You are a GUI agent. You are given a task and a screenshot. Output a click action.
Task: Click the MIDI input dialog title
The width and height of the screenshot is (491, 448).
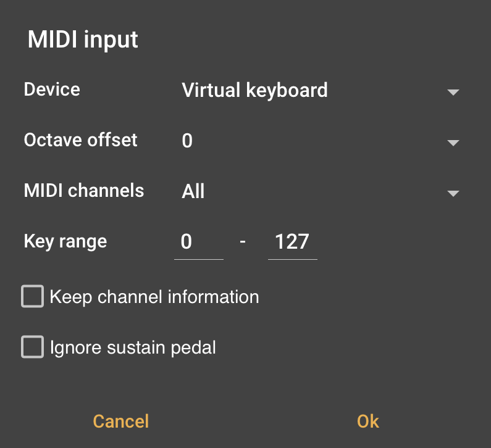tap(83, 39)
